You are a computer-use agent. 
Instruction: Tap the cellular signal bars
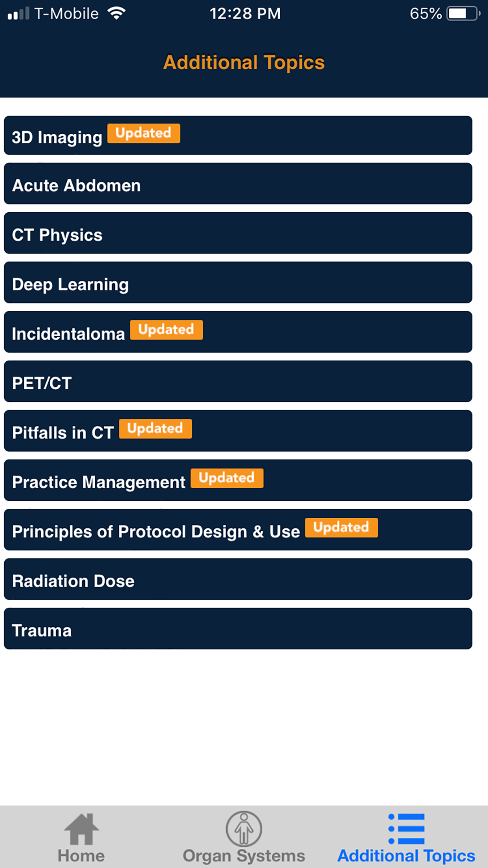(x=18, y=14)
